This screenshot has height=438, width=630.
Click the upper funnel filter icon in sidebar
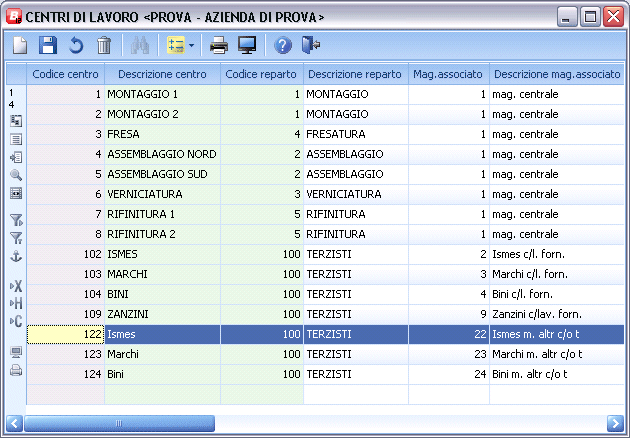pos(16,220)
